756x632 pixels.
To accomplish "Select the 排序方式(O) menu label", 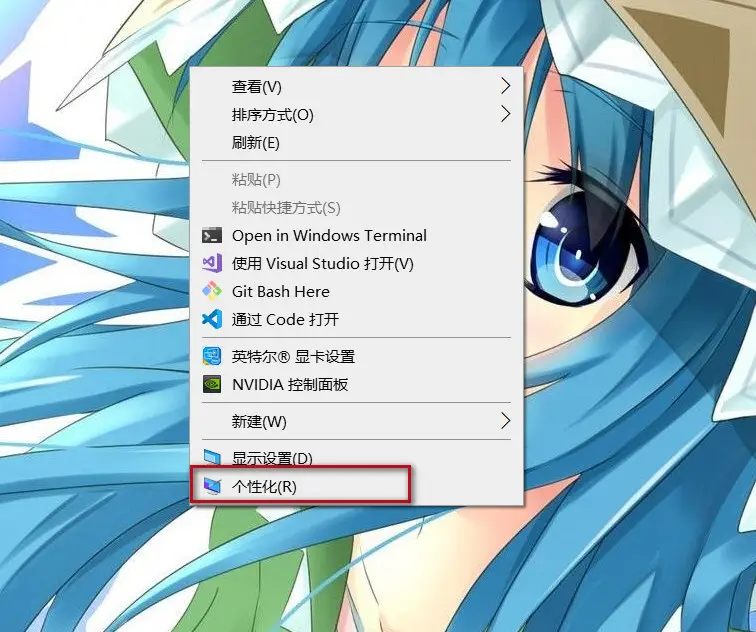I will (x=273, y=115).
